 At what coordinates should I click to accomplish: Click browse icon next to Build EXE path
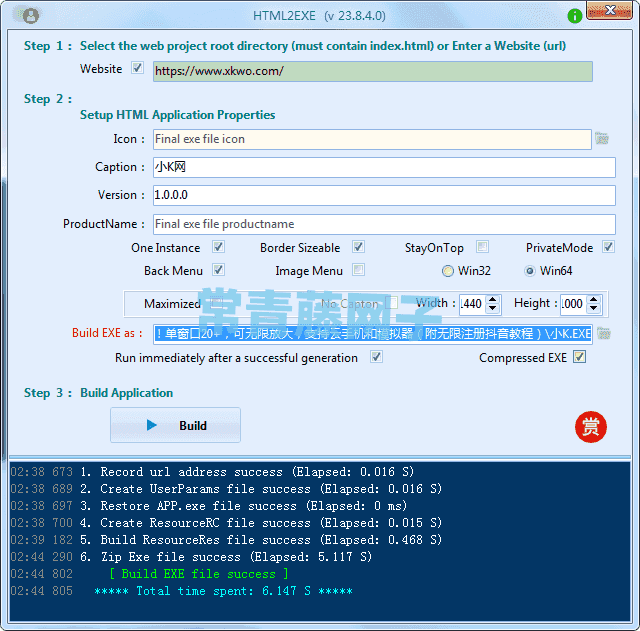pyautogui.click(x=604, y=333)
